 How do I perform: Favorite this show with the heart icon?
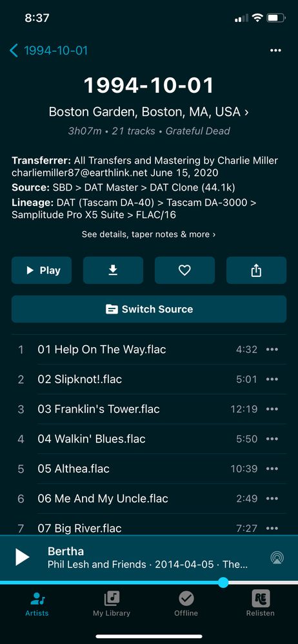coord(184,270)
